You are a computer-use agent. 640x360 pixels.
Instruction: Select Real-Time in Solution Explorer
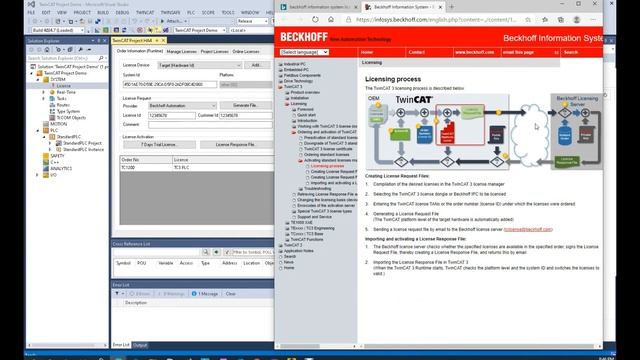(x=66, y=92)
